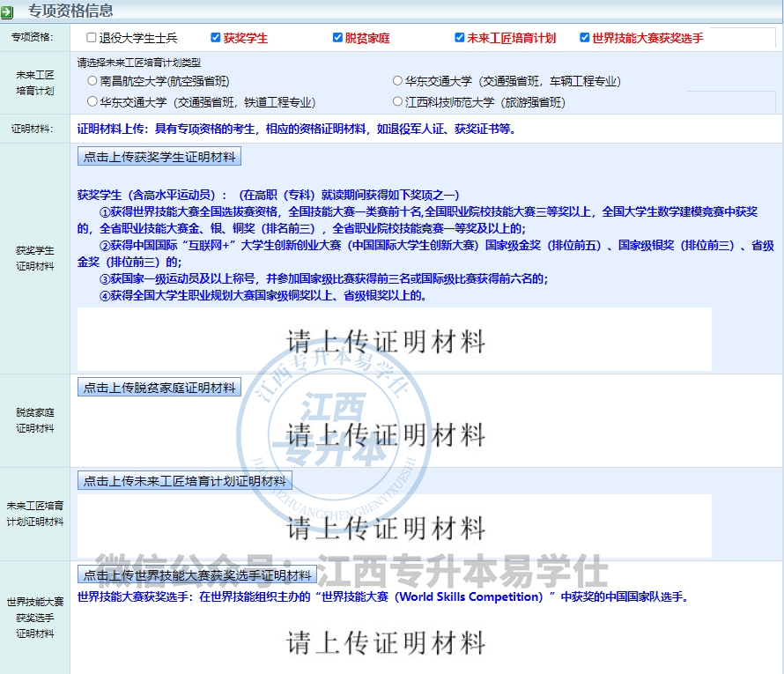Click 点击上传脱贫家庭证明材料 button

(x=159, y=388)
